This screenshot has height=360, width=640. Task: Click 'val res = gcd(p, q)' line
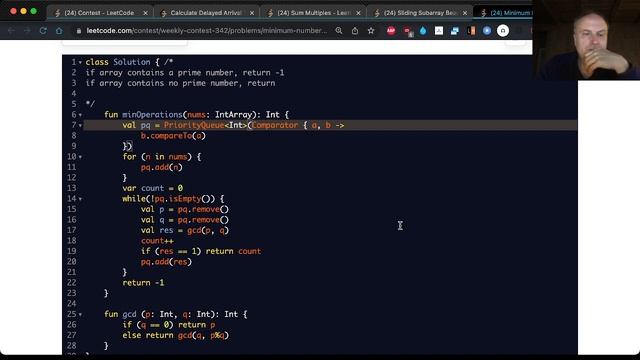(x=185, y=230)
